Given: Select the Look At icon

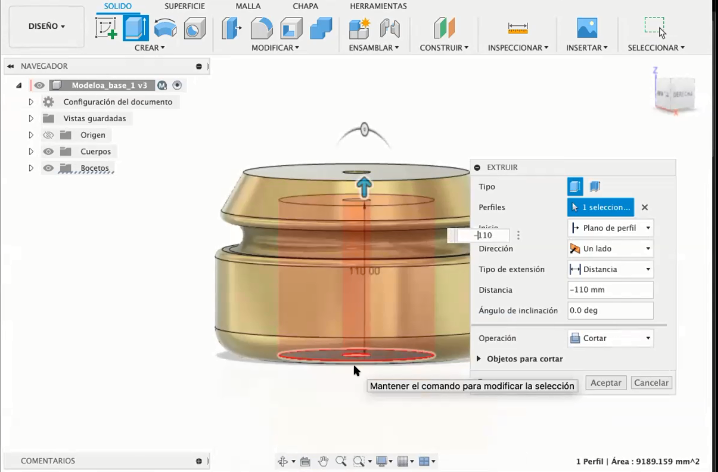Looking at the screenshot, I should tap(305, 461).
